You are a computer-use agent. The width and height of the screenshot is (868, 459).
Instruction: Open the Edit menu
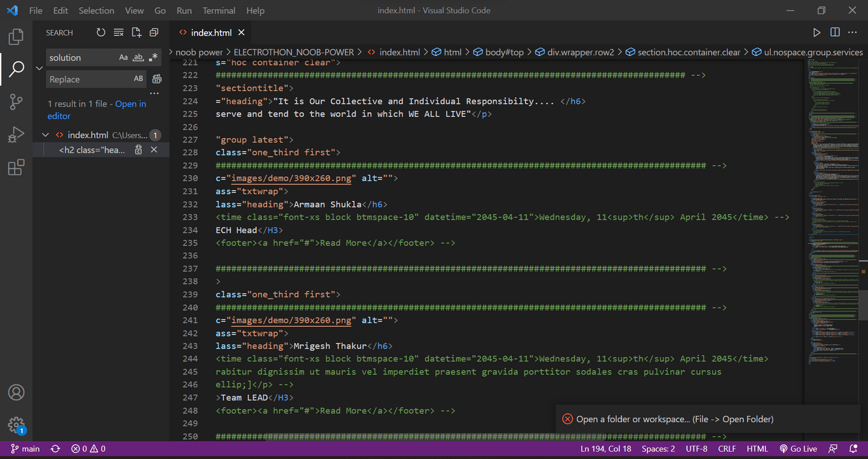(60, 10)
